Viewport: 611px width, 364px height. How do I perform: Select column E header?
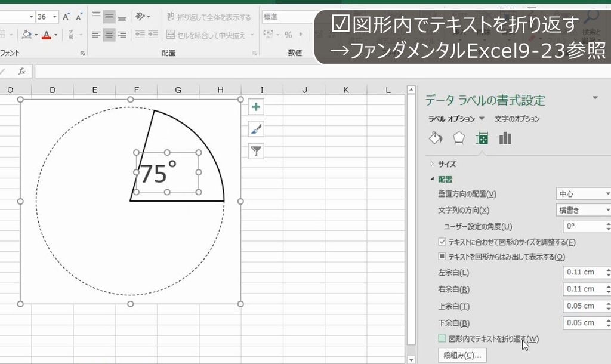click(x=95, y=90)
